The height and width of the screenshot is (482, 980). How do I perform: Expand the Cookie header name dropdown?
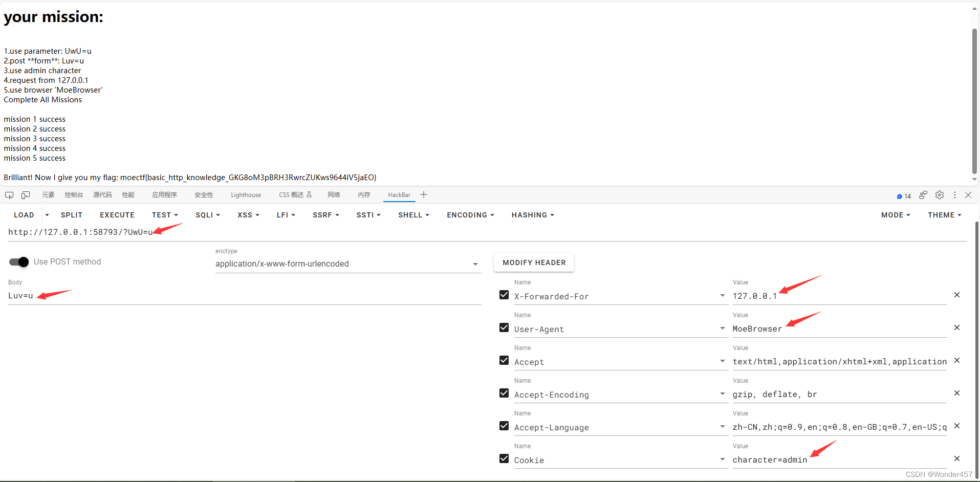point(722,459)
